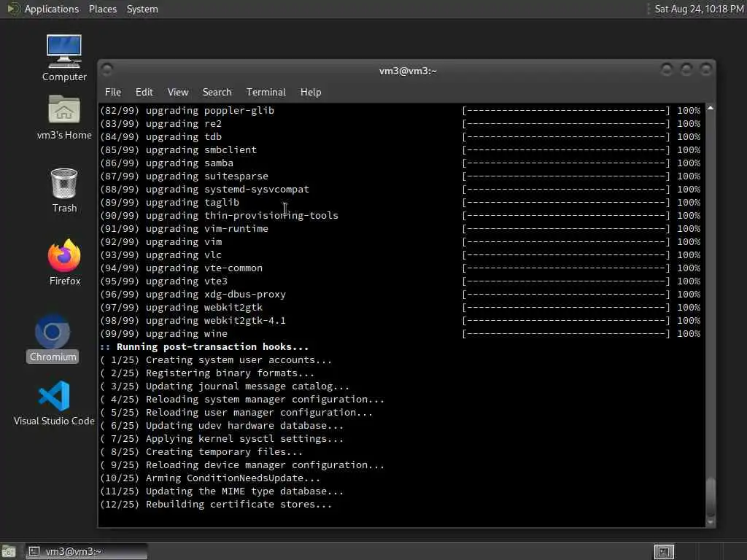Open the terminal Edit menu

pyautogui.click(x=144, y=92)
